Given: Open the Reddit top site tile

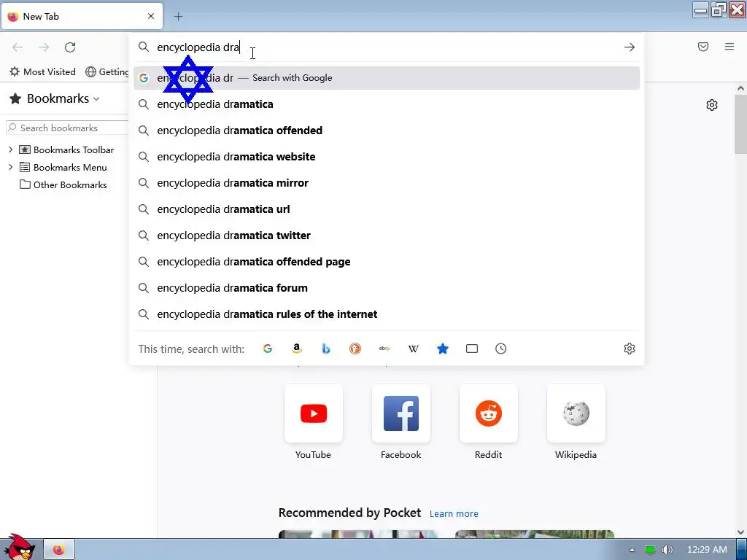Looking at the screenshot, I should 488,413.
